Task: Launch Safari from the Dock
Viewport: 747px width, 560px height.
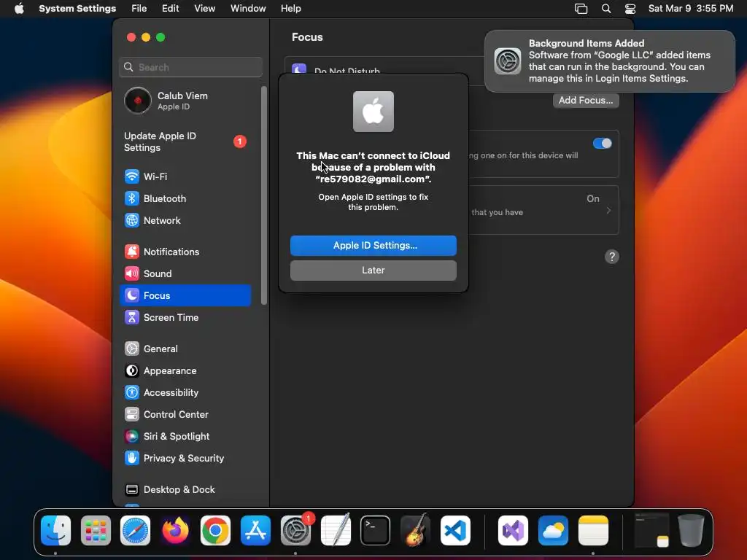Action: click(135, 531)
